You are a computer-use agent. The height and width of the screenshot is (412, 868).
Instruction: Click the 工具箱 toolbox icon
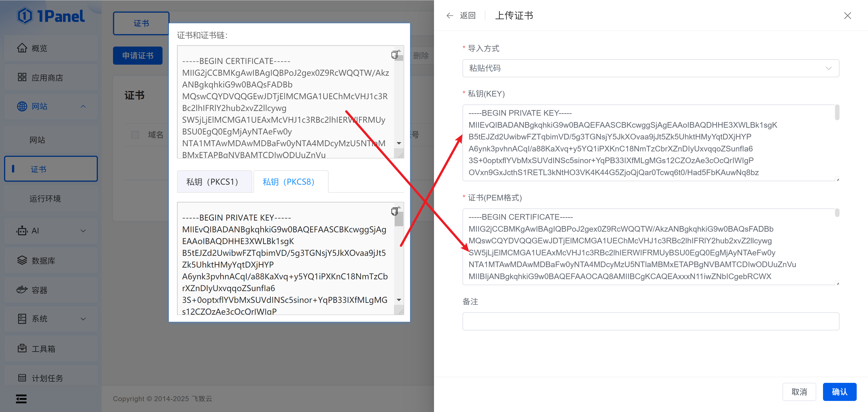tap(22, 348)
